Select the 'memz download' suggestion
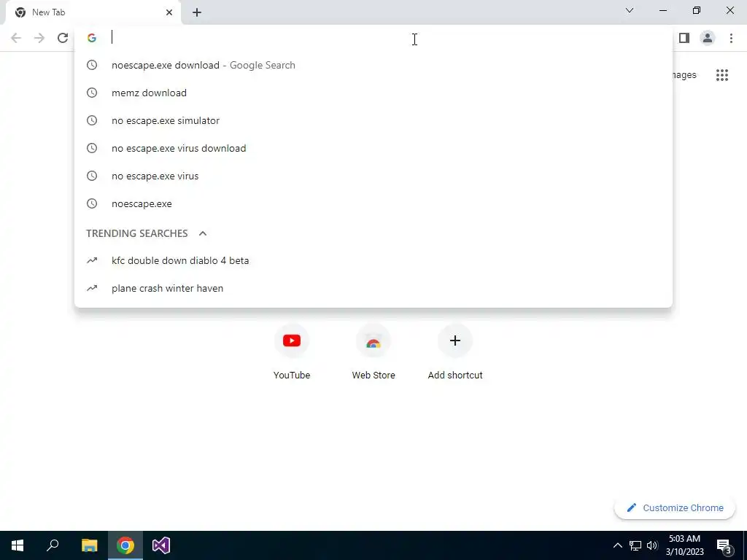Image resolution: width=747 pixels, height=560 pixels. [x=373, y=93]
